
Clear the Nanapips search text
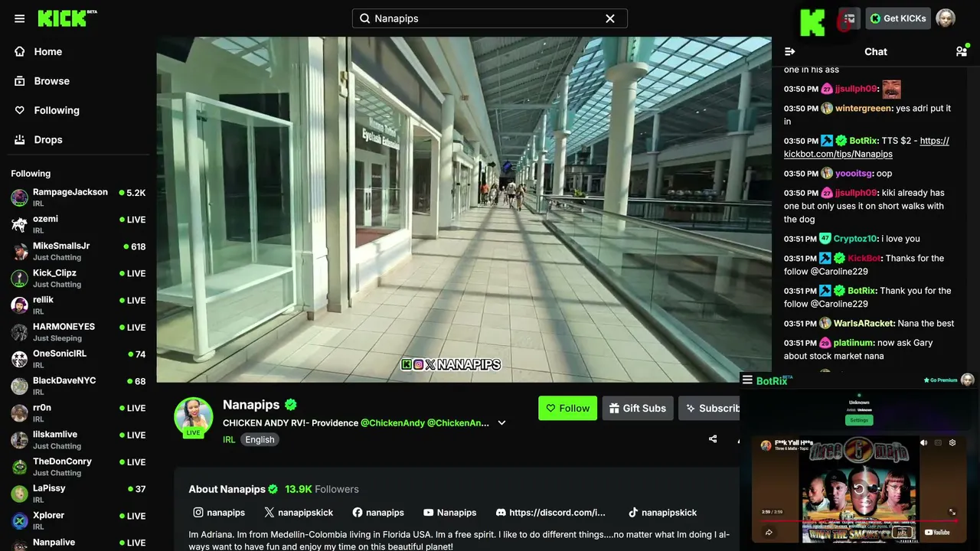click(x=610, y=18)
